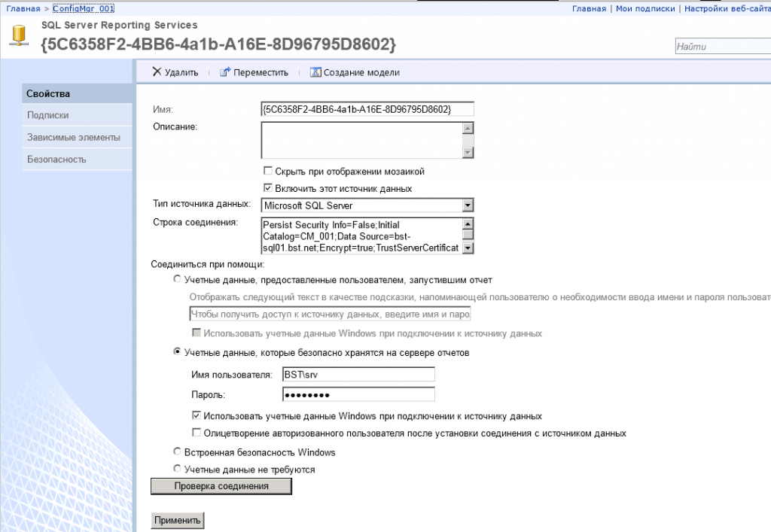
Task: Select Встроенная безопасность Windows radio option
Action: [177, 451]
